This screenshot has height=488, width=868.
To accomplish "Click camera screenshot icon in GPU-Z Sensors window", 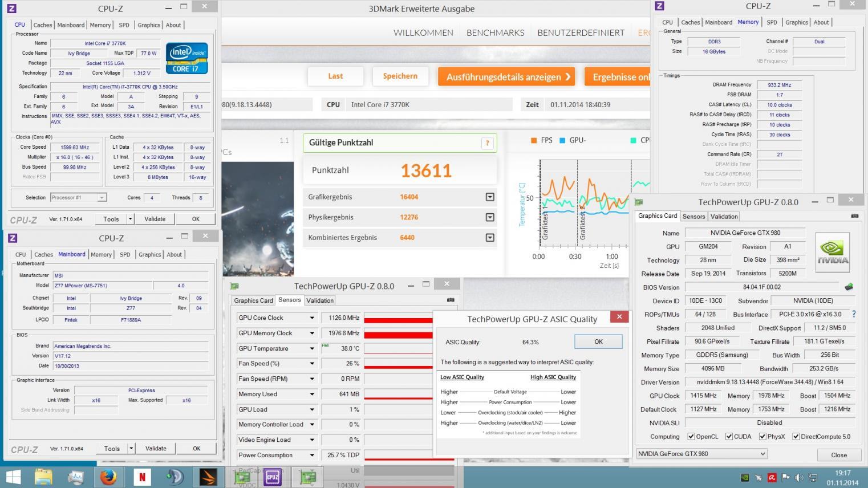I will (451, 300).
